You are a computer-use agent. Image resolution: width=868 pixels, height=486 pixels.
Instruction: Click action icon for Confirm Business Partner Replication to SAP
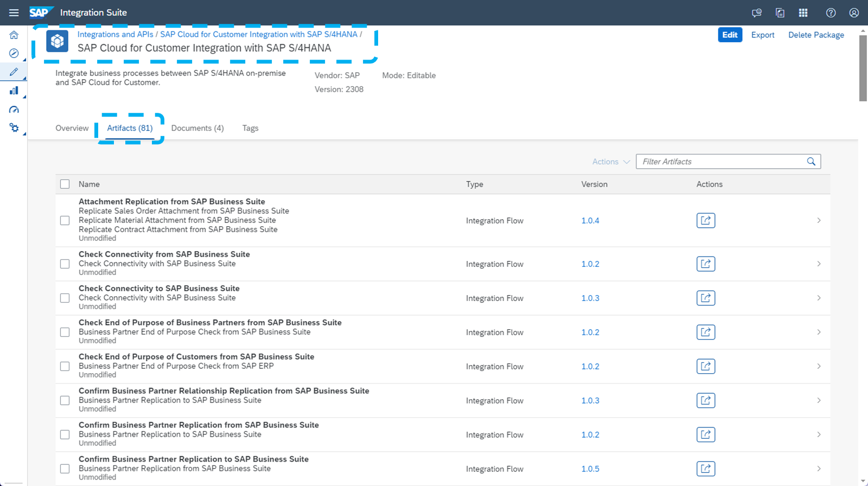coord(706,469)
